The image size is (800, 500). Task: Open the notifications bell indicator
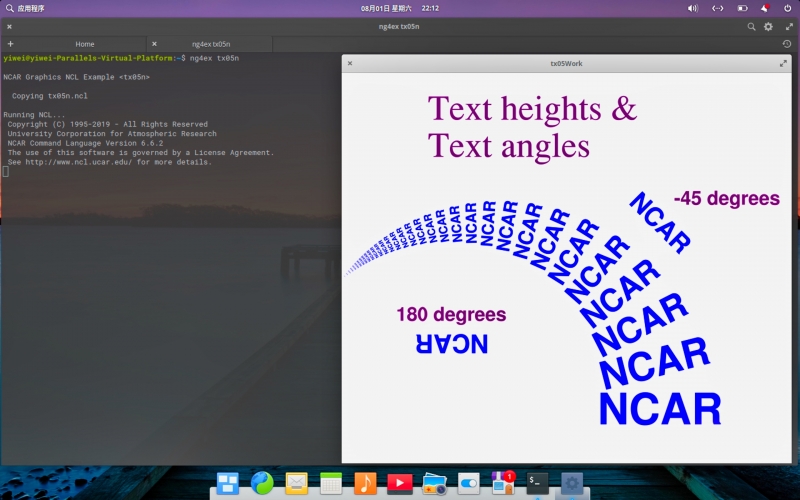pyautogui.click(x=765, y=8)
